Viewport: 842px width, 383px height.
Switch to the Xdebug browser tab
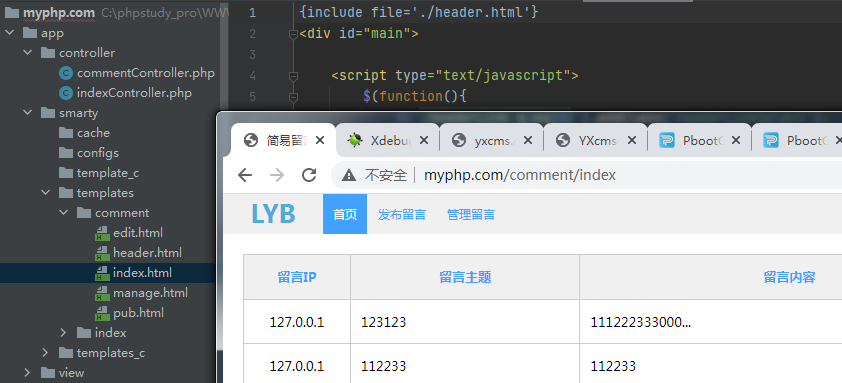387,141
